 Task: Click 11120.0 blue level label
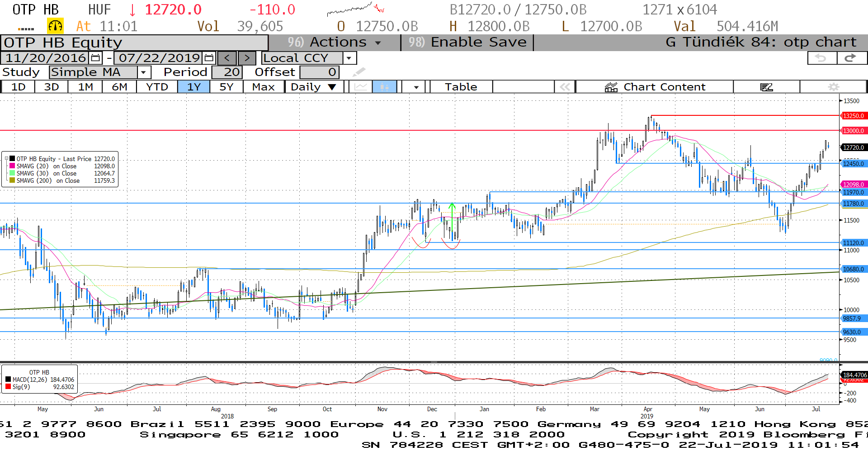854,243
